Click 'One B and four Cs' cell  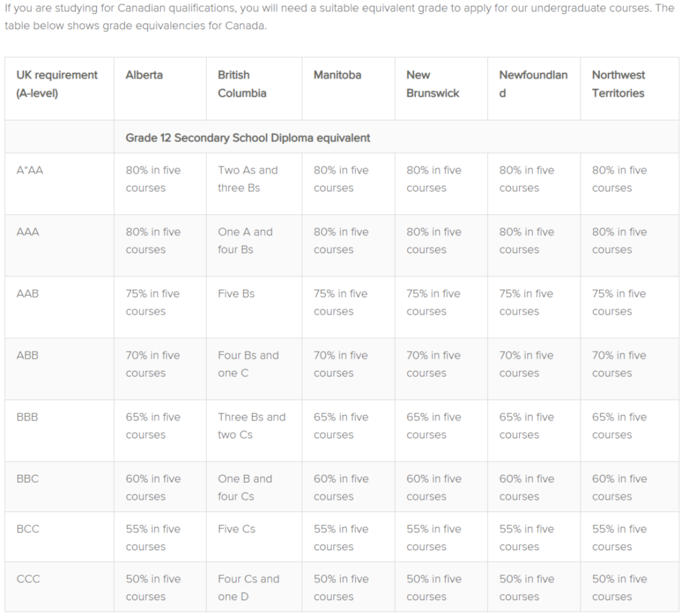[x=254, y=486]
